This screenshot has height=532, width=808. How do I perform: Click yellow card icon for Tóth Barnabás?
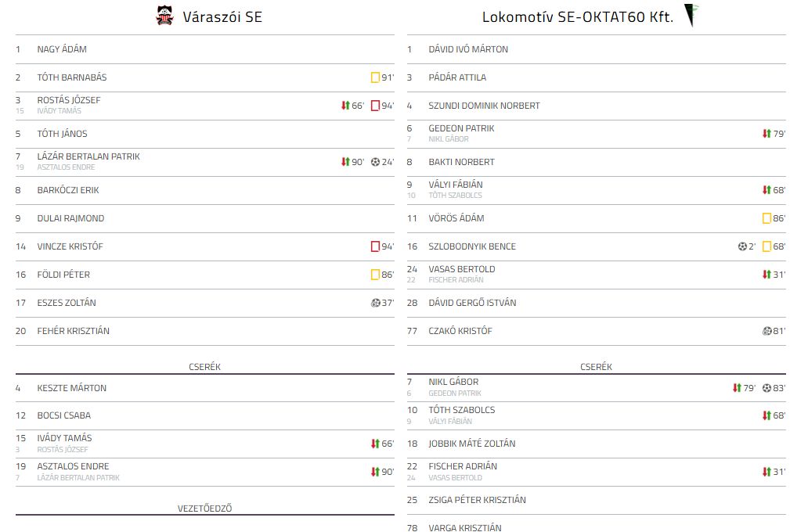pyautogui.click(x=375, y=77)
